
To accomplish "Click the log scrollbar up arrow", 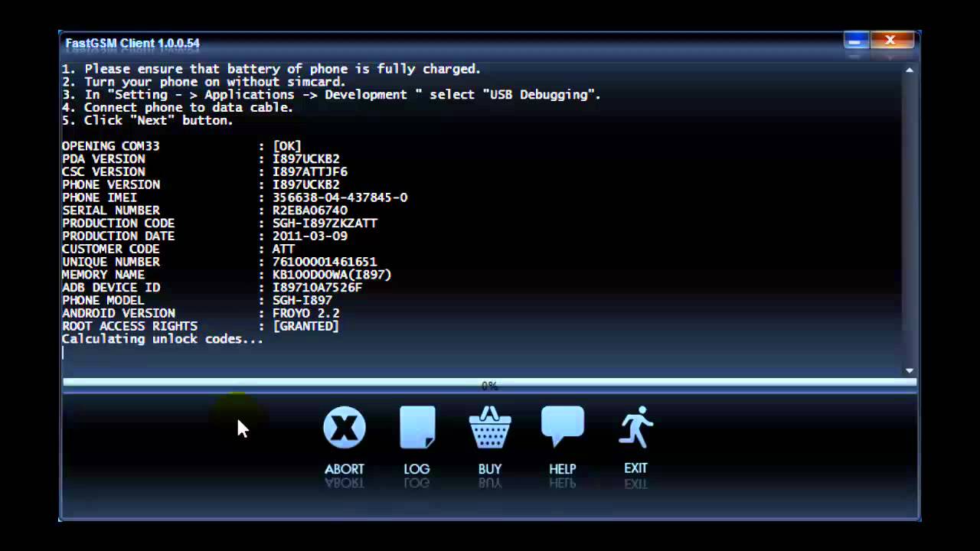I will [910, 70].
